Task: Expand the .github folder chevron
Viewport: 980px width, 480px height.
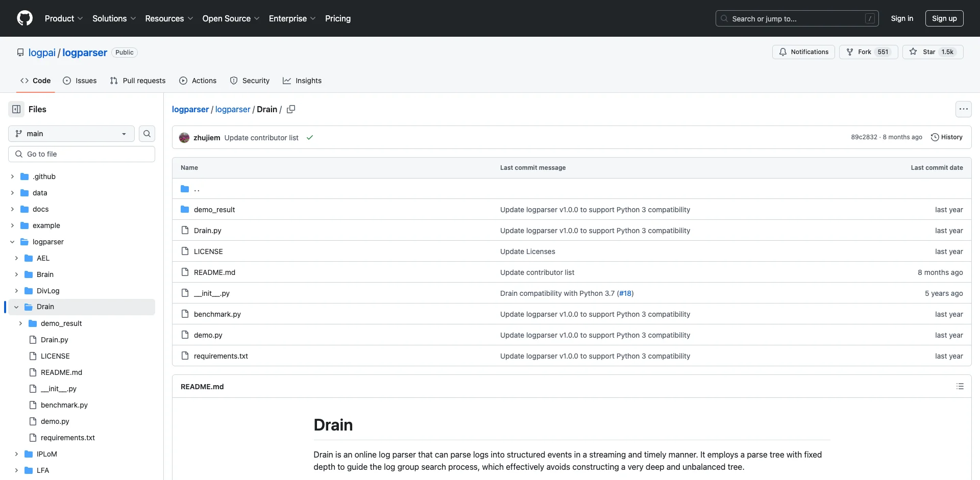Action: (x=12, y=176)
